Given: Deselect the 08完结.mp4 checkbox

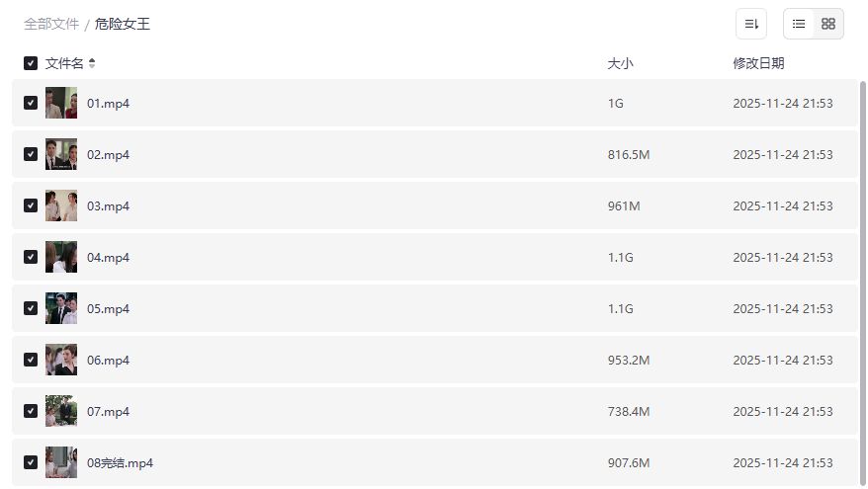Looking at the screenshot, I should coord(31,462).
